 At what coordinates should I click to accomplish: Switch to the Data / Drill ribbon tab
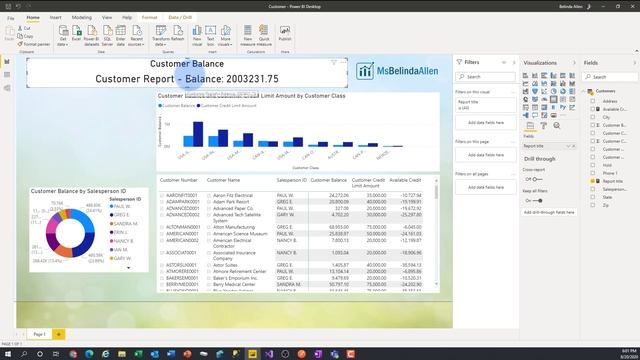180,18
